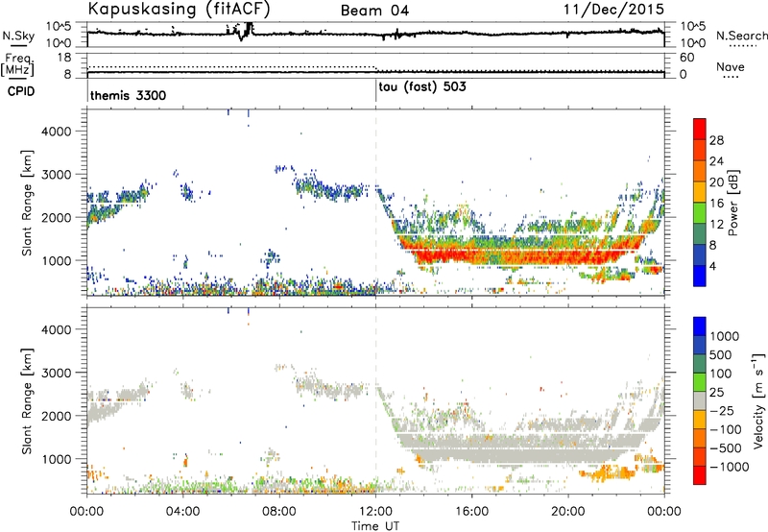Select the "60" tick on the Nave axis

(687, 58)
